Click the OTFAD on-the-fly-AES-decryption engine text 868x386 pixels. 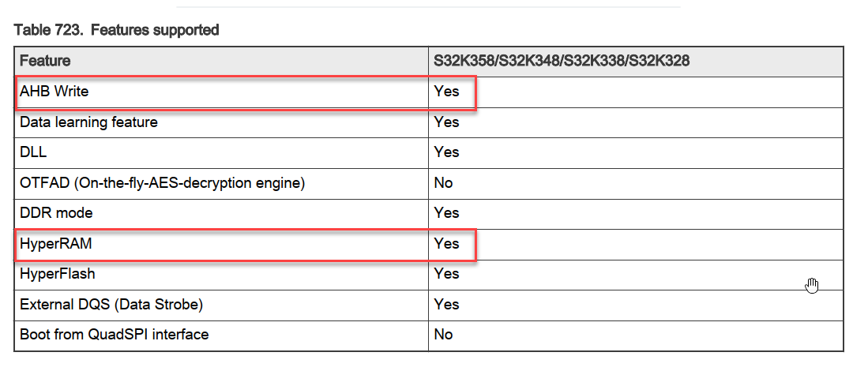pyautogui.click(x=162, y=183)
